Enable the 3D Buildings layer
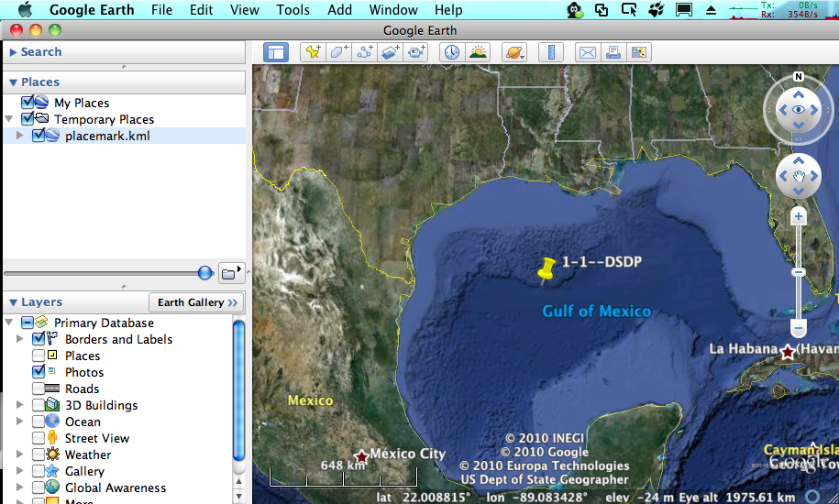The height and width of the screenshot is (504, 839). pos(39,405)
